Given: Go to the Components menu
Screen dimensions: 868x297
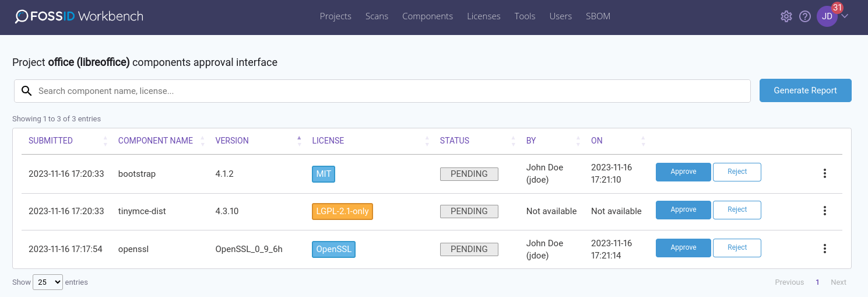Looking at the screenshot, I should (x=427, y=16).
